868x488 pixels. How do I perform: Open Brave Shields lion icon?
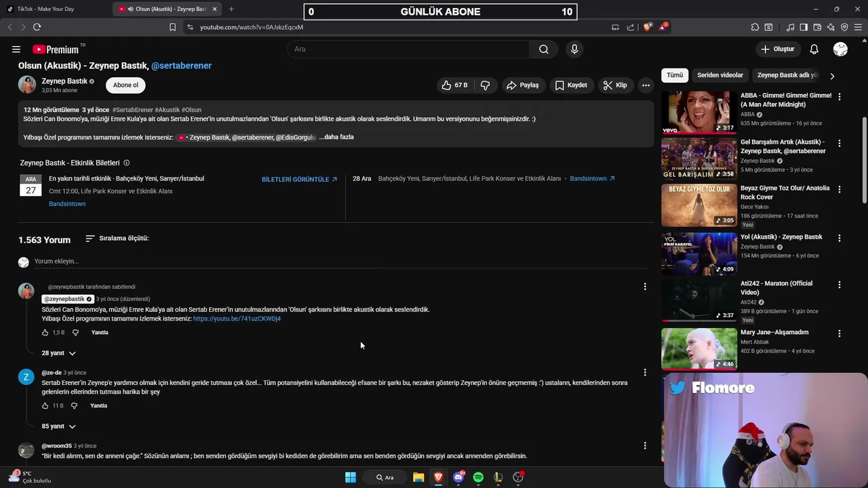click(648, 27)
